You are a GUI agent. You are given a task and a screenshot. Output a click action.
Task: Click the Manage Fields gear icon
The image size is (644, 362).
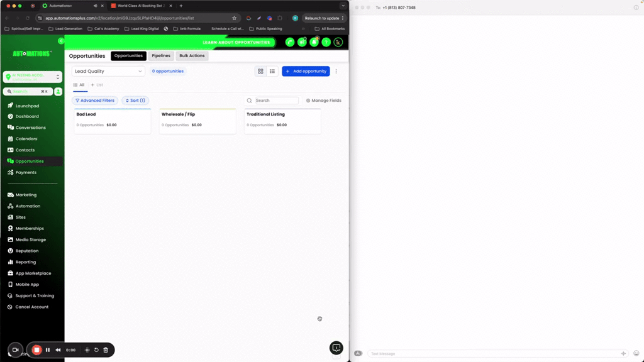[x=308, y=100]
